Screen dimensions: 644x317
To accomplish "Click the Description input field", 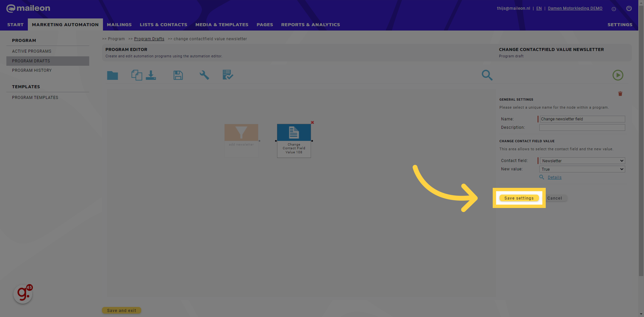I will click(x=582, y=127).
